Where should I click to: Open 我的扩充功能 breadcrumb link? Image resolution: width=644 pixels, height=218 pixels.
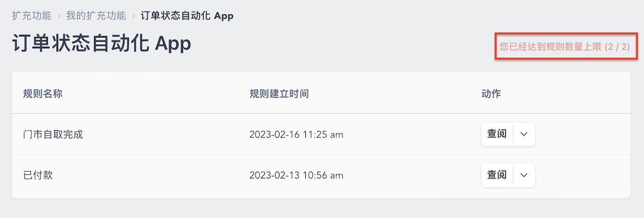coord(96,15)
